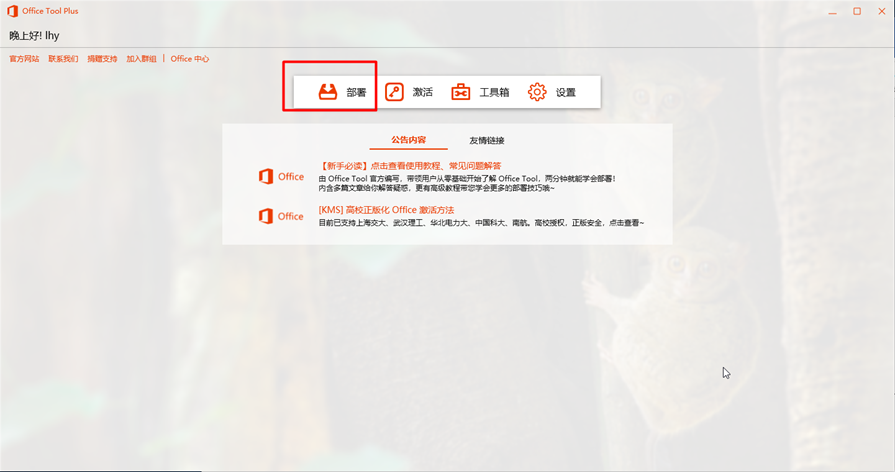895x472 pixels.
Task: Open the [KMS] 高校正版化 activation headline
Action: pos(386,210)
